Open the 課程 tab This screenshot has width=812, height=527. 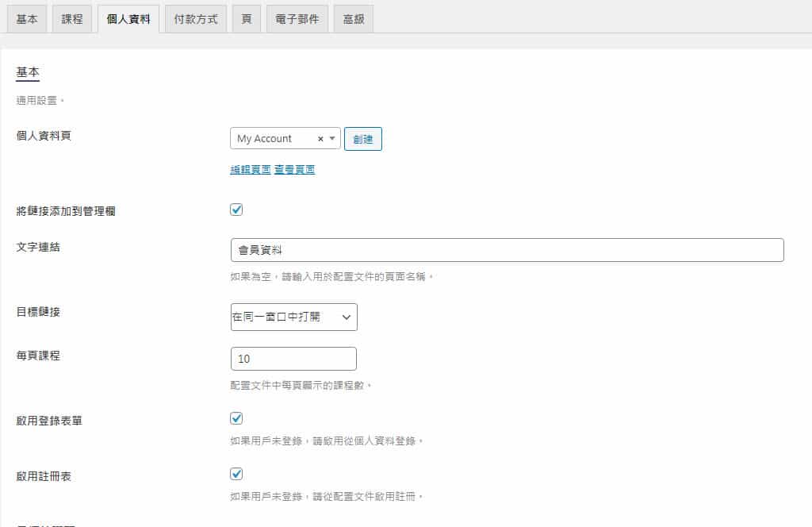click(72, 19)
